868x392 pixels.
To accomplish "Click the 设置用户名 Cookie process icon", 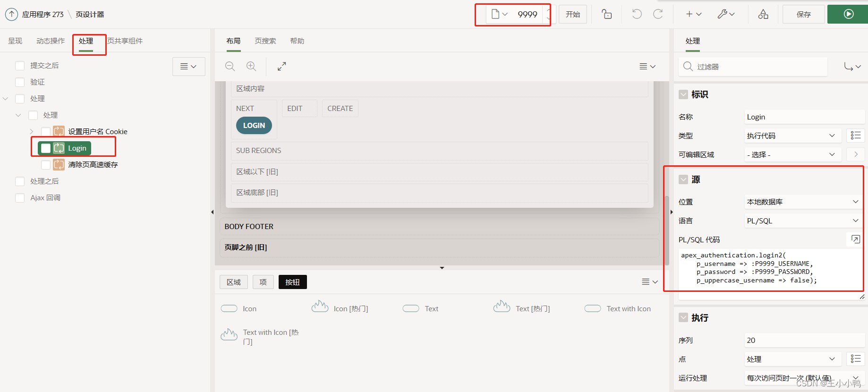I will (59, 131).
